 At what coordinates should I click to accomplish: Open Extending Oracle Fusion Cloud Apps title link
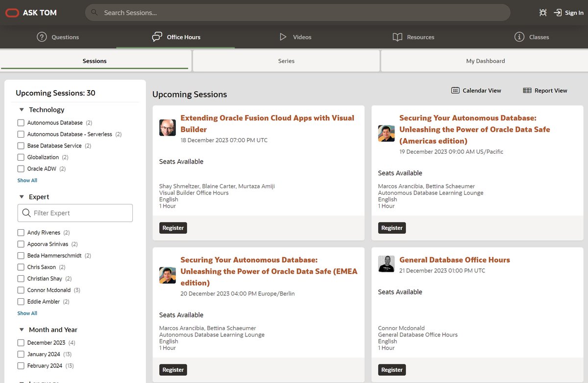point(267,123)
